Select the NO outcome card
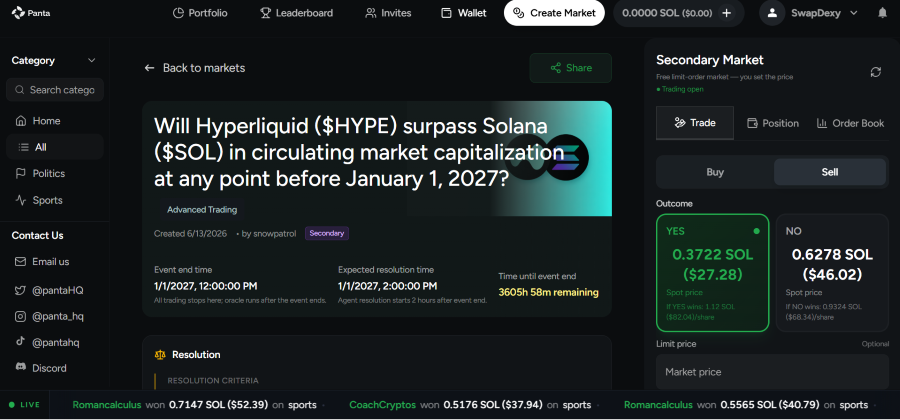 (832, 273)
